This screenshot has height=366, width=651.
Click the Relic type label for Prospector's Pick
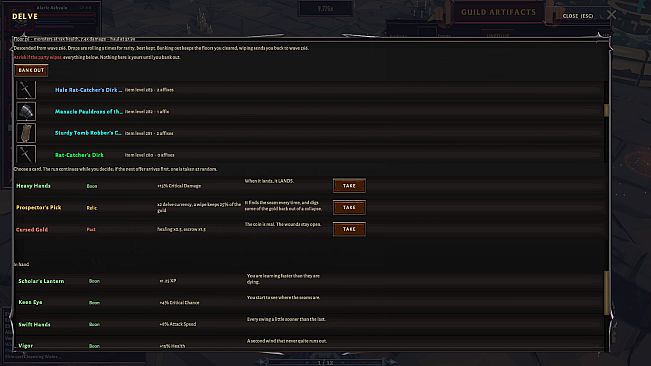(x=92, y=207)
